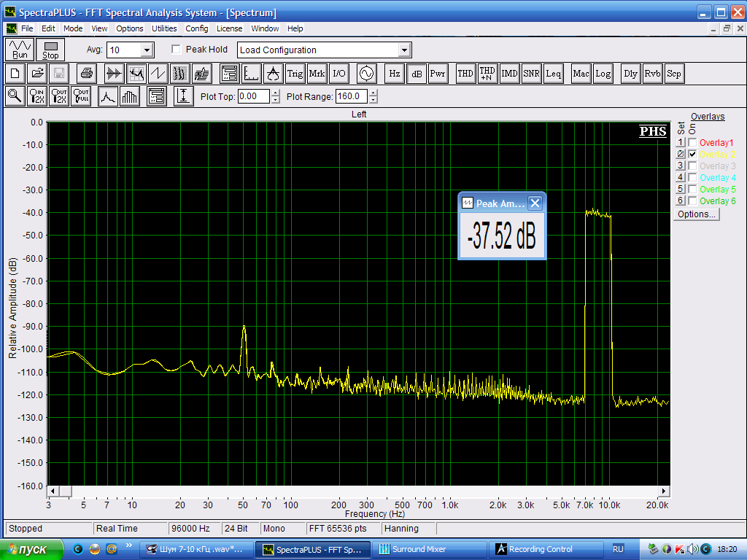Click the printer icon in toolbar

87,74
